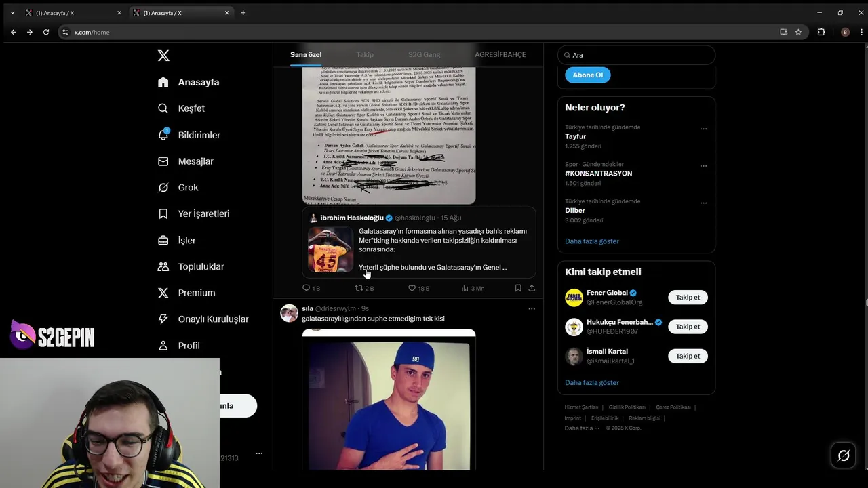Open Reklam bilgisi link
The height and width of the screenshot is (488, 868).
(644, 418)
